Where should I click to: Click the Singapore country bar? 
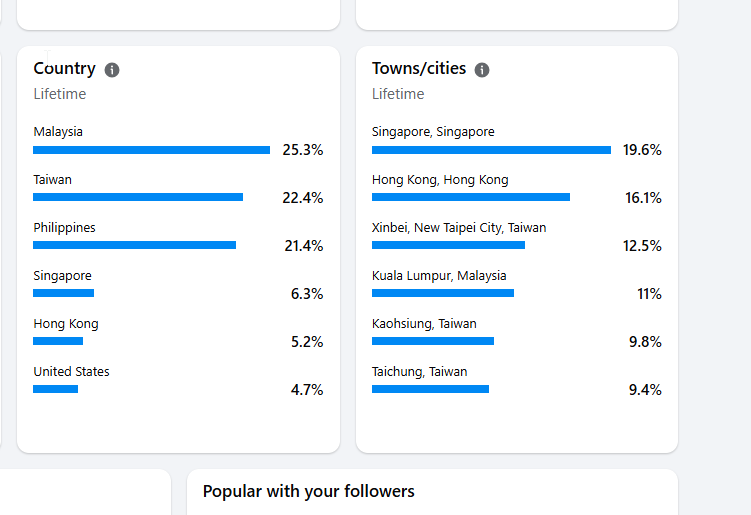(x=64, y=293)
